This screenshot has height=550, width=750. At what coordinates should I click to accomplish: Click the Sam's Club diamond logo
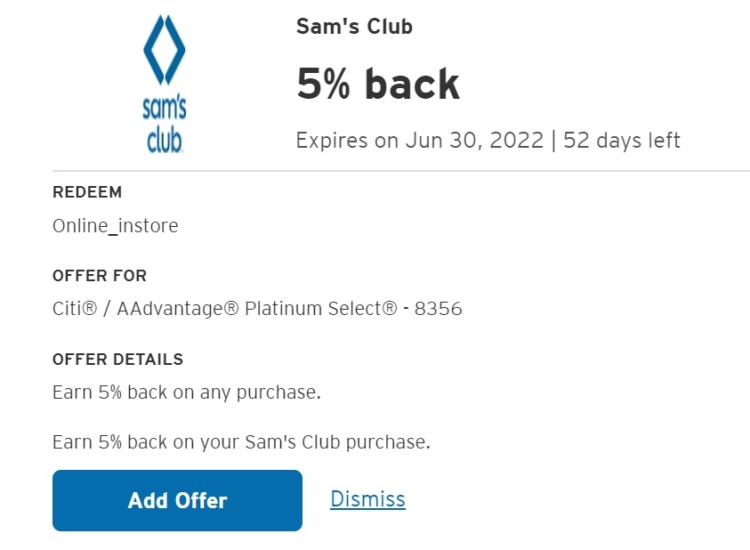(x=164, y=50)
